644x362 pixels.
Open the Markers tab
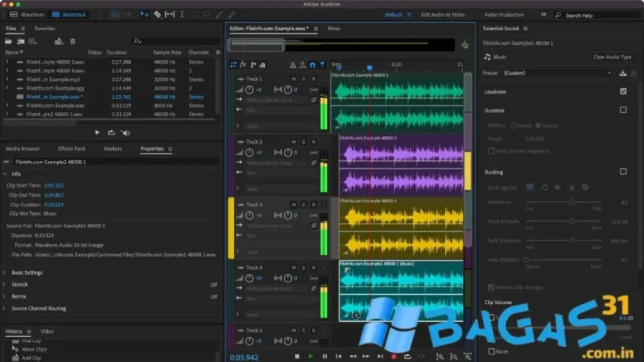pyautogui.click(x=113, y=148)
